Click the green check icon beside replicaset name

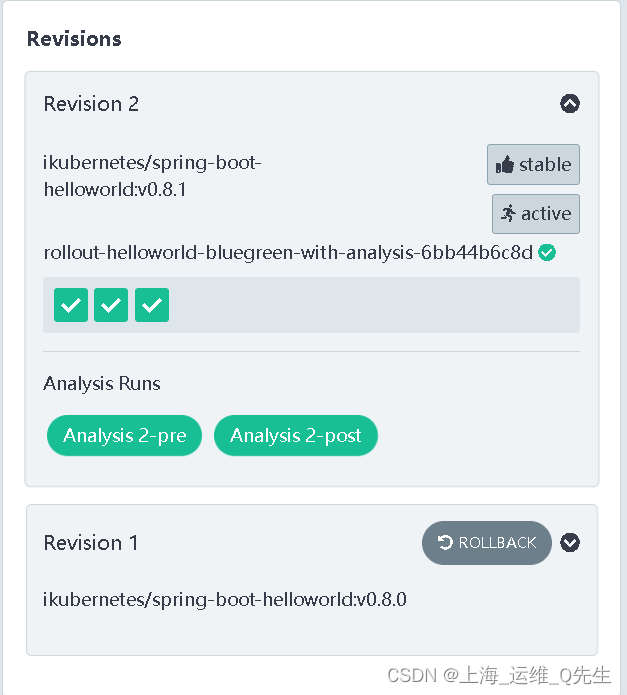pyautogui.click(x=547, y=253)
